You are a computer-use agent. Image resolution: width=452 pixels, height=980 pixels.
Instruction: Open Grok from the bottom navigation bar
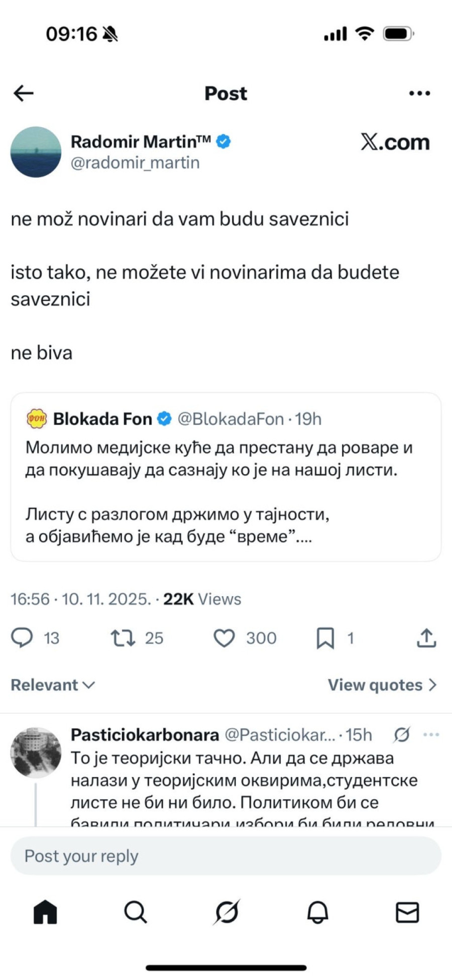[x=226, y=913]
